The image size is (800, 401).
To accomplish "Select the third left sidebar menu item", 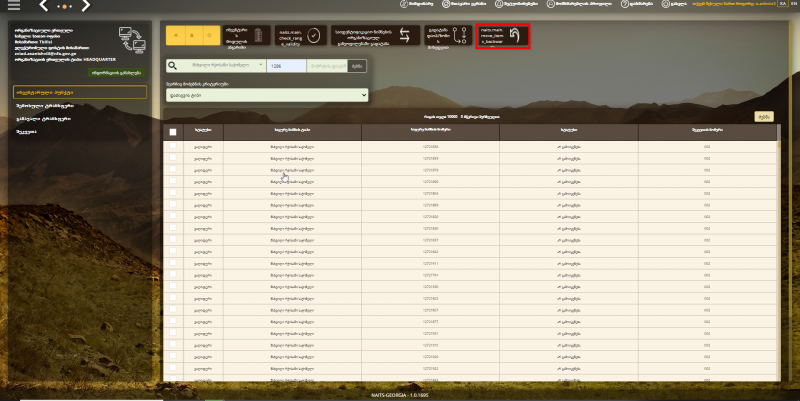I will click(x=43, y=118).
